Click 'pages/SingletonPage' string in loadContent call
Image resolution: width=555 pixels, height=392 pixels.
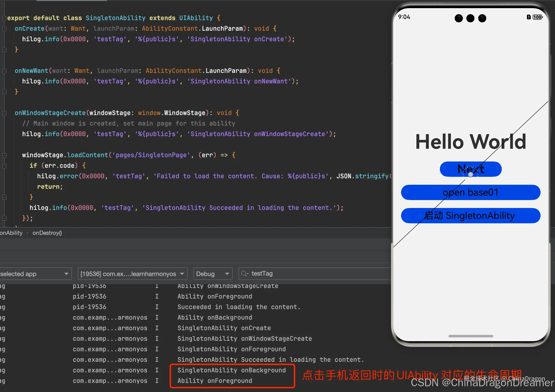[151, 155]
